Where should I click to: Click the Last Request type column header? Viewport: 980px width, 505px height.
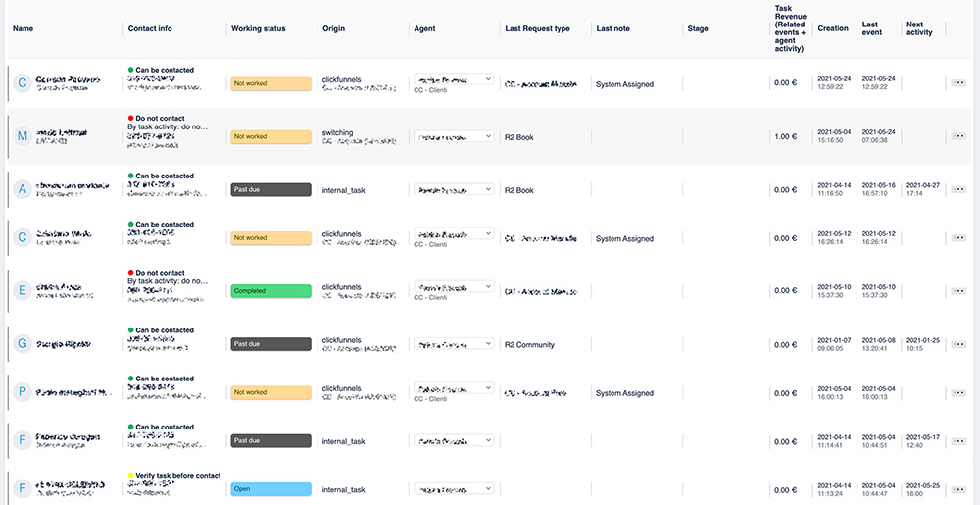[538, 29]
